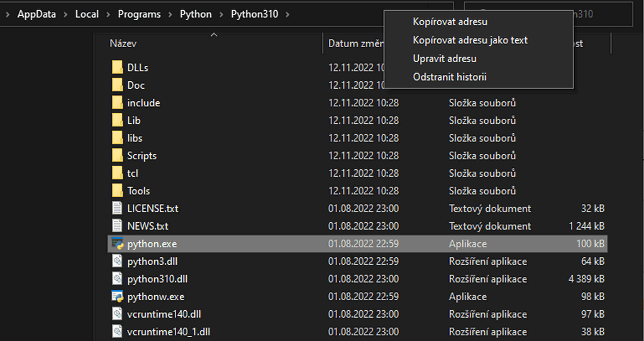Expand chevron after Python310 breadcrumb

(287, 14)
